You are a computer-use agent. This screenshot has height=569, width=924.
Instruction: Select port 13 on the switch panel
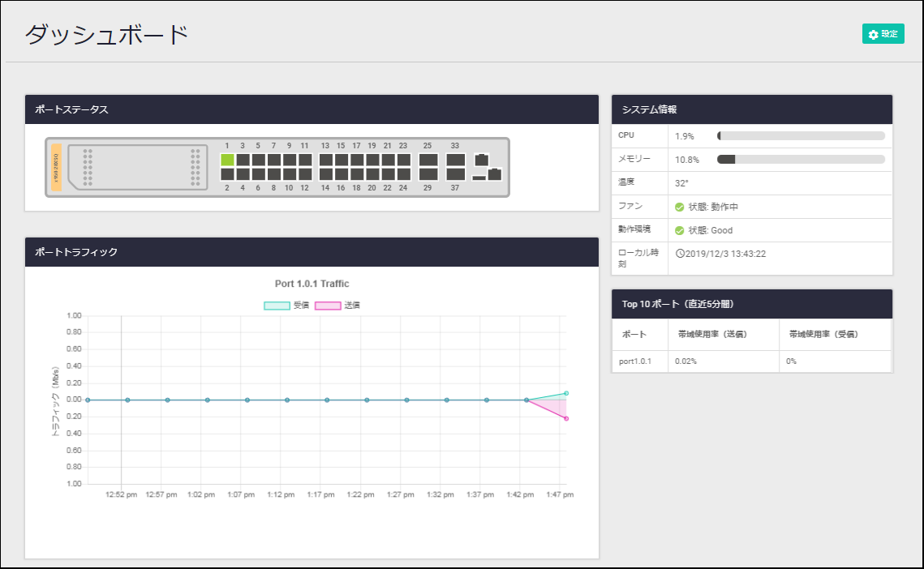325,160
